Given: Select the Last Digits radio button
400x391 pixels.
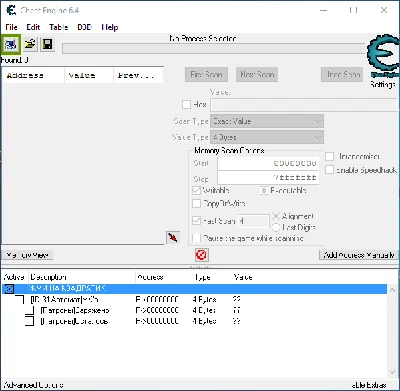Looking at the screenshot, I should point(276,227).
